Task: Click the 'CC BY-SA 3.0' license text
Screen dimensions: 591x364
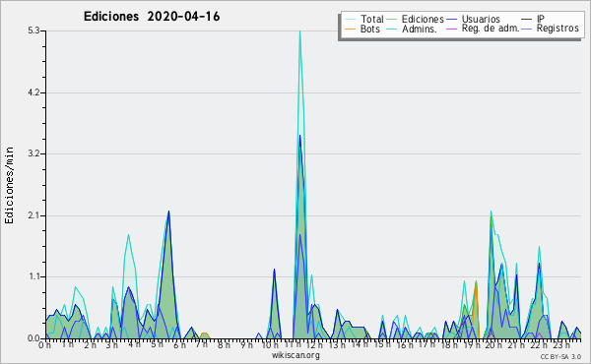Action: 560,356
